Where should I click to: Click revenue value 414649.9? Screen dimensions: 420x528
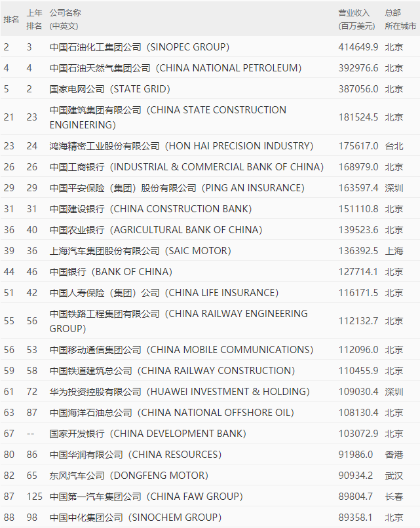(x=358, y=47)
